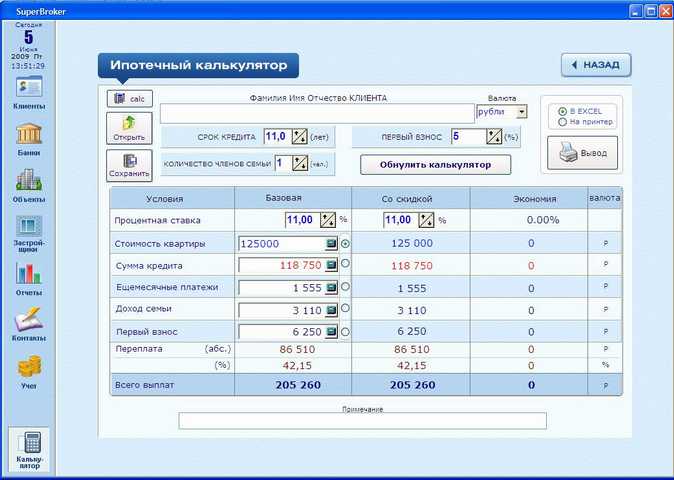The image size is (674, 480).
Task: Click the Сумма кредита 118 750 field
Action: [x=282, y=266]
